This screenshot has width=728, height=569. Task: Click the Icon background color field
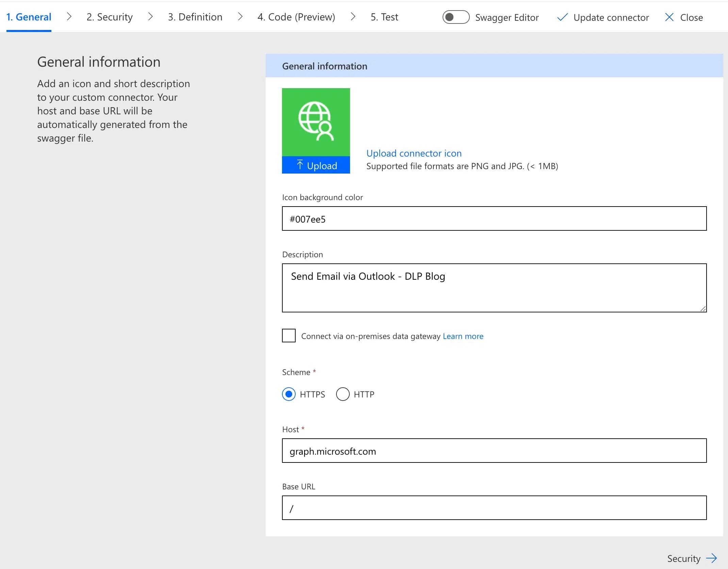point(494,218)
